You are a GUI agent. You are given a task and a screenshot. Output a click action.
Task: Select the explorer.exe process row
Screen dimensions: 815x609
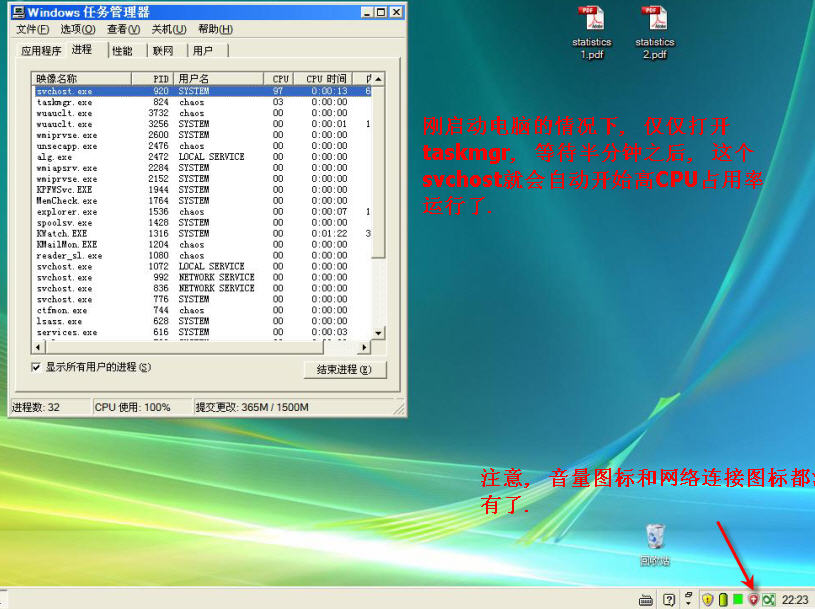pos(202,212)
